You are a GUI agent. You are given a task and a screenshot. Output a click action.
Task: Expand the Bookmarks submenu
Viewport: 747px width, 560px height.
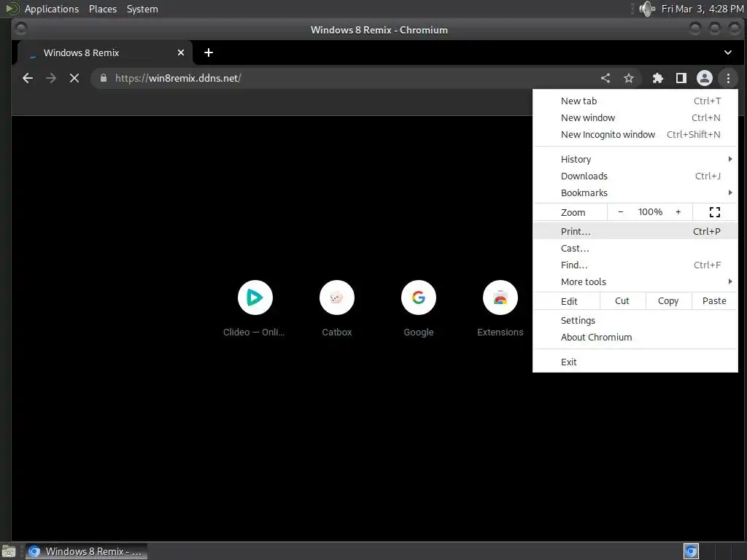[x=635, y=192]
